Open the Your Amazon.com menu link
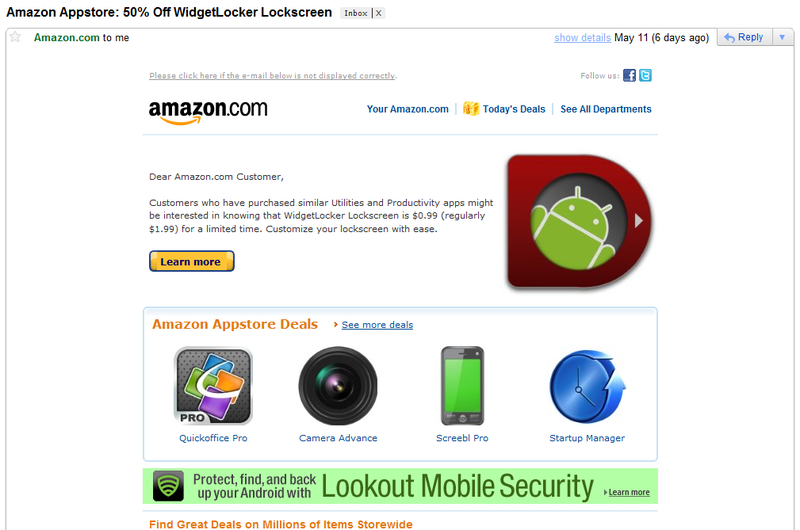The width and height of the screenshot is (800, 530). point(408,109)
